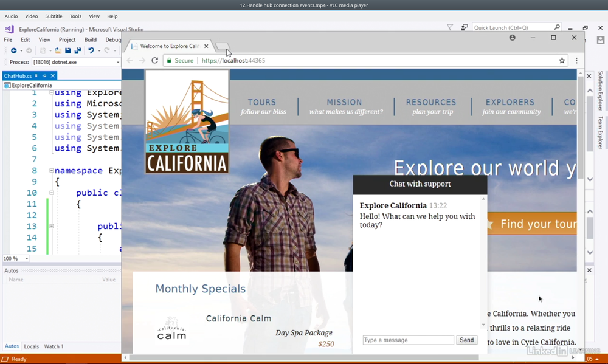Click the Find your tour button
The width and height of the screenshot is (608, 364).
[531, 224]
